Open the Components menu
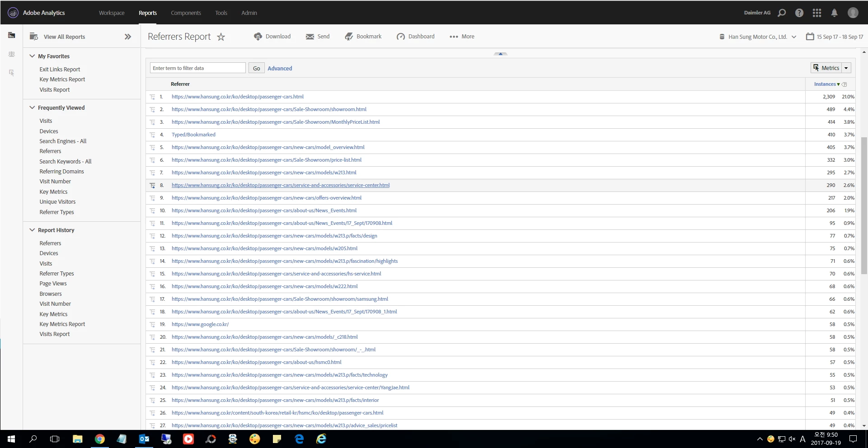The width and height of the screenshot is (868, 448). click(x=186, y=13)
